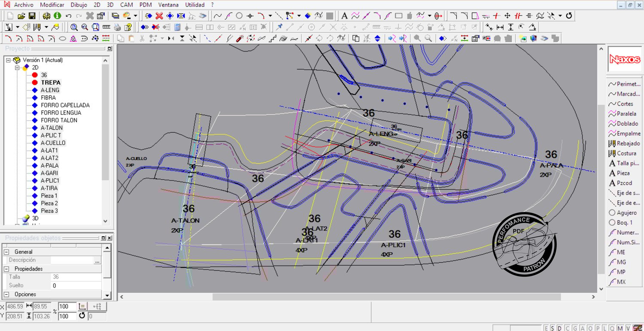644x331 pixels.
Task: Collapse the General properties section
Action: coord(6,252)
